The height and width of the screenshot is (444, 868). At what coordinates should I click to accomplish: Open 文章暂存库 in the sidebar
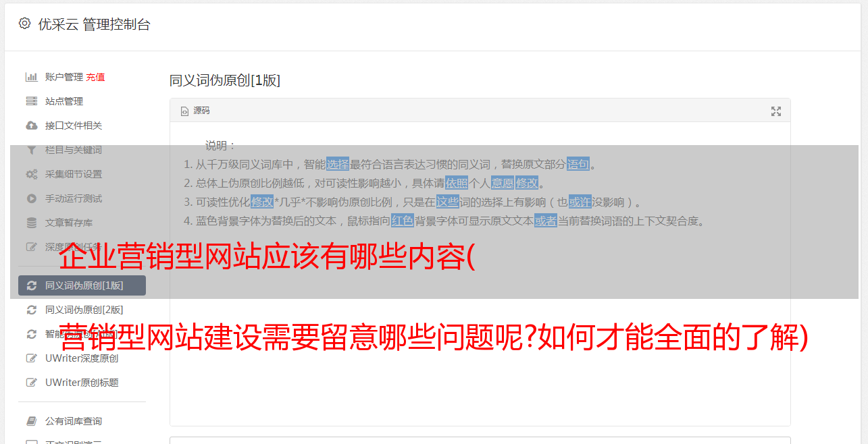point(69,223)
